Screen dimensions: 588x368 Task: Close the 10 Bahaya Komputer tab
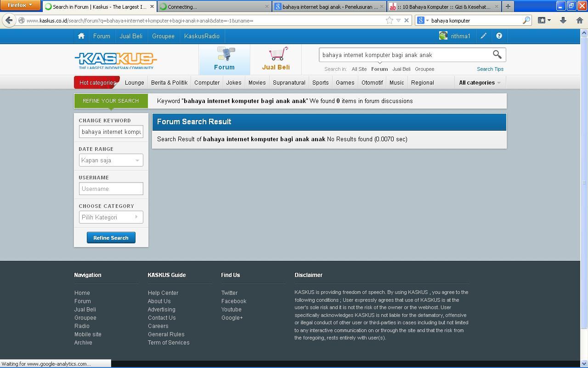[497, 6]
